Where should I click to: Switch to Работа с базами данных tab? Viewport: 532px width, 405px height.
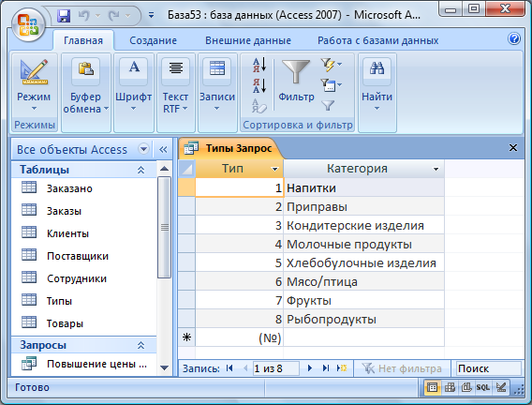378,40
